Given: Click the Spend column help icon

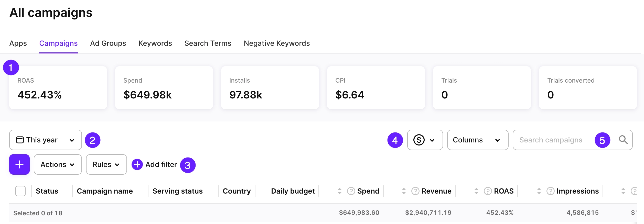Looking at the screenshot, I should (351, 191).
